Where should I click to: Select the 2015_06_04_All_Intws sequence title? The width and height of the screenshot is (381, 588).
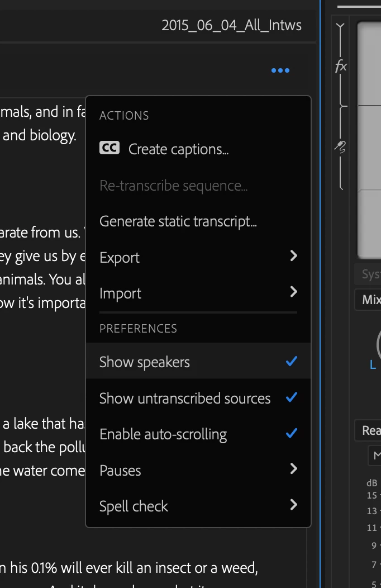pos(231,25)
